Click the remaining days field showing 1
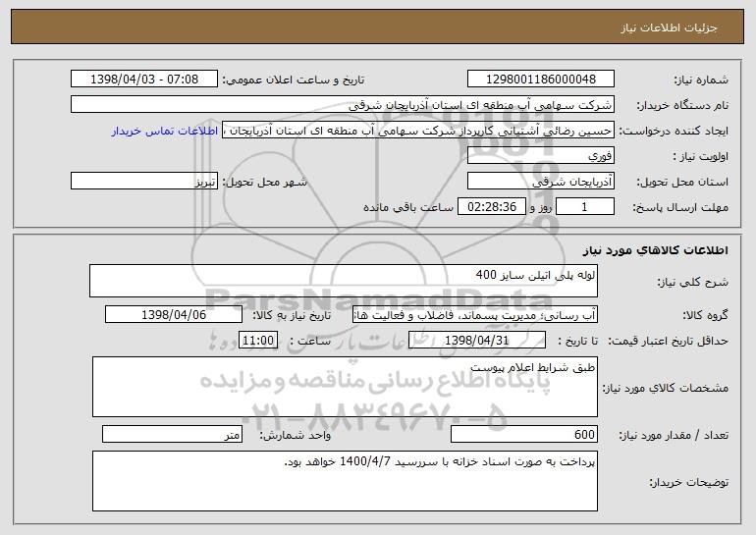 tap(585, 206)
